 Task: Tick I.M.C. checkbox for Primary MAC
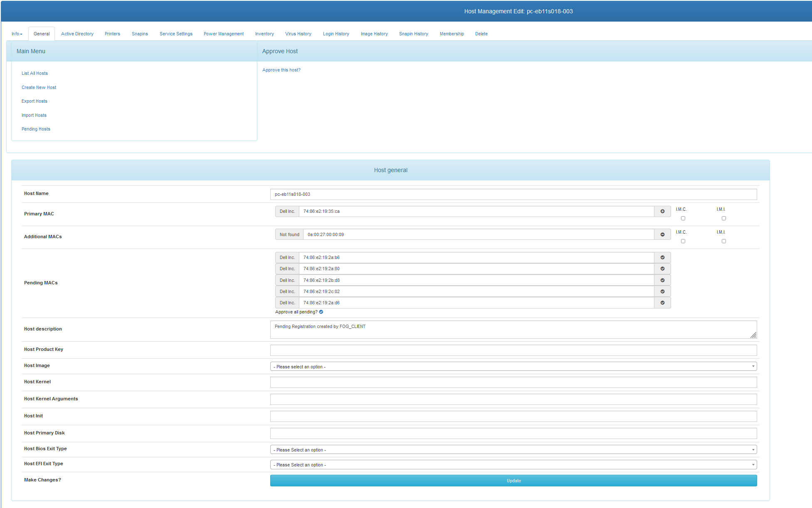(683, 218)
